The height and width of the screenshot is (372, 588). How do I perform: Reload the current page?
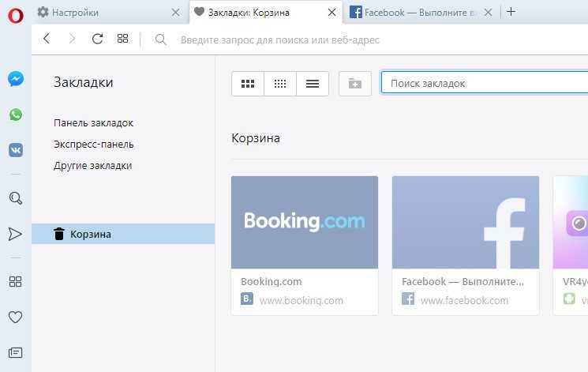tap(97, 39)
